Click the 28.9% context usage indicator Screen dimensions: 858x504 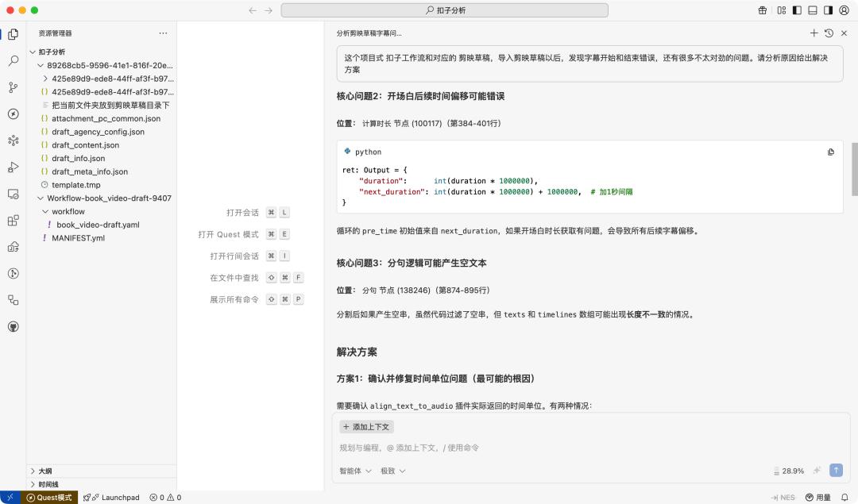coord(791,471)
